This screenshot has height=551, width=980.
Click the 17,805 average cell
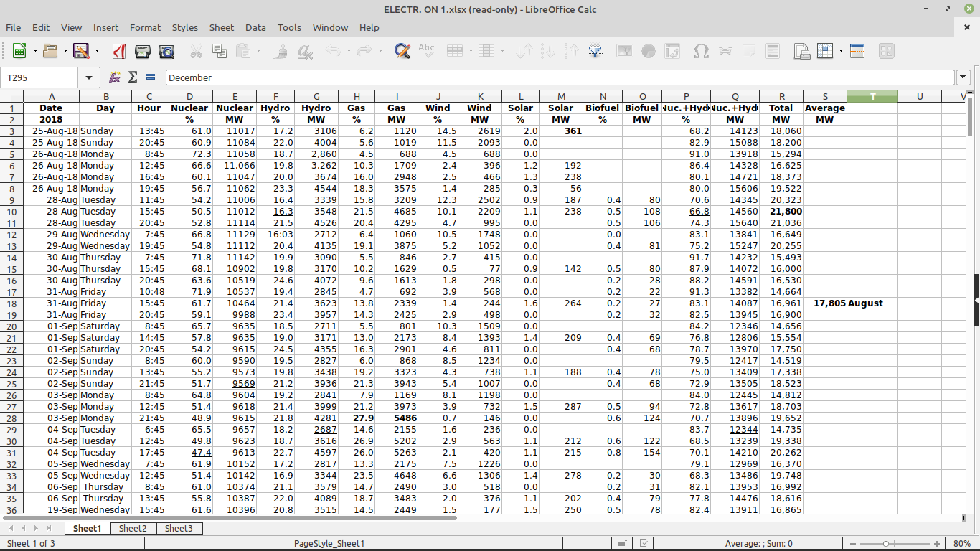pos(825,303)
